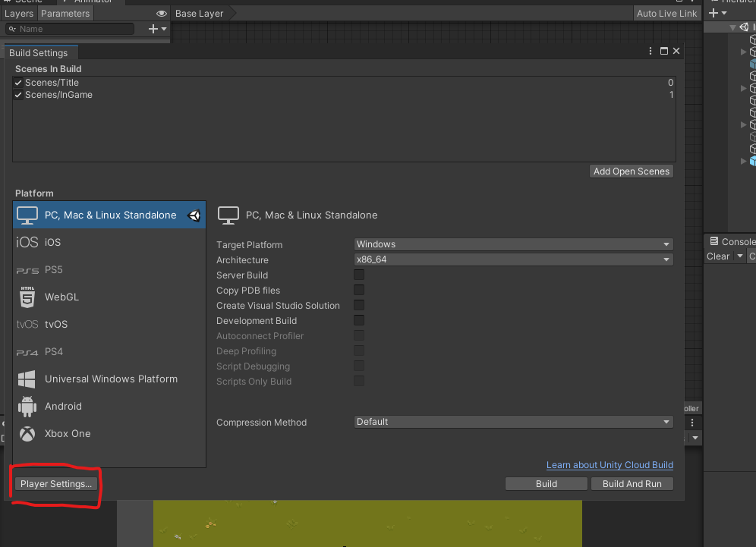Image resolution: width=756 pixels, height=547 pixels.
Task: Open the Architecture dropdown
Action: click(x=513, y=259)
